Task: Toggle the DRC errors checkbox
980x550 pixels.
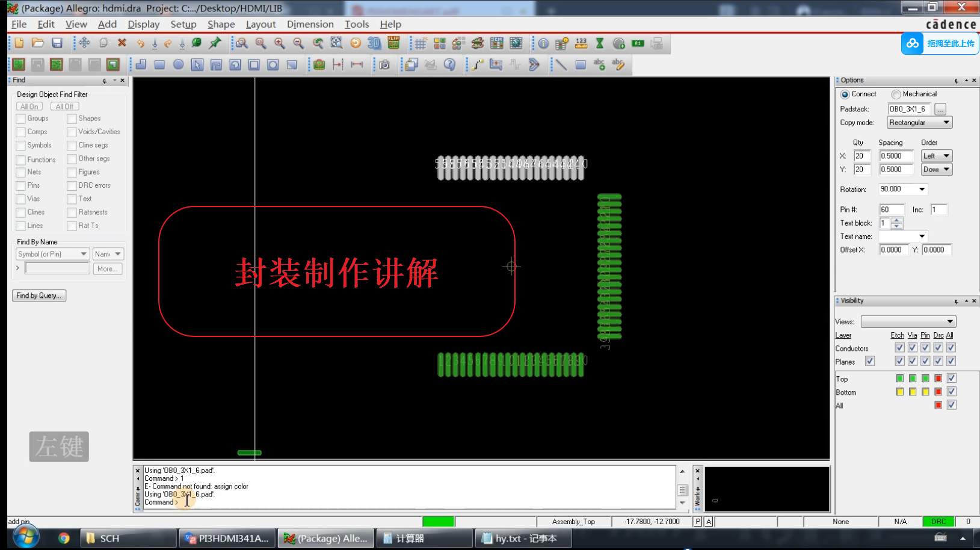Action: click(72, 185)
